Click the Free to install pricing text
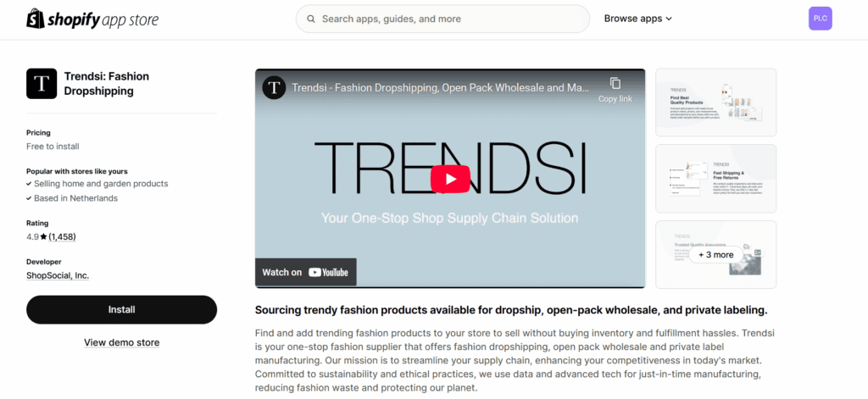The width and height of the screenshot is (868, 399). point(53,147)
